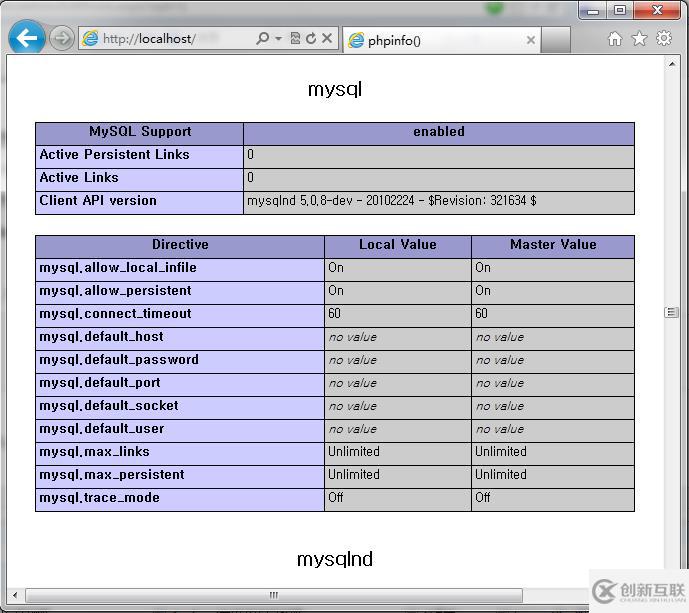This screenshot has width=689, height=613.
Task: Click local 'no value' for mysql.default_host
Action: (353, 337)
